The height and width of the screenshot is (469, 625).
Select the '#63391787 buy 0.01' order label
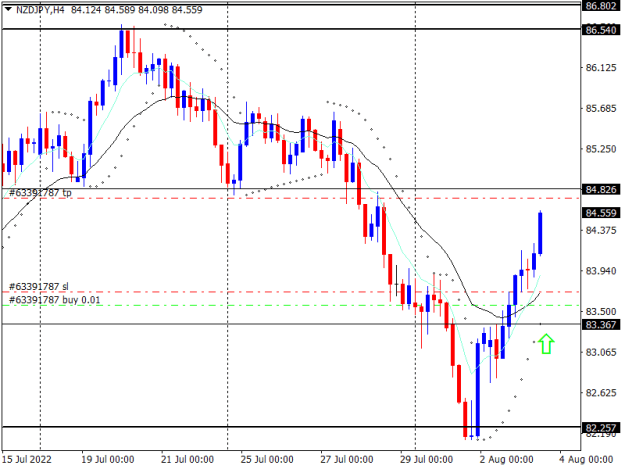(x=55, y=300)
